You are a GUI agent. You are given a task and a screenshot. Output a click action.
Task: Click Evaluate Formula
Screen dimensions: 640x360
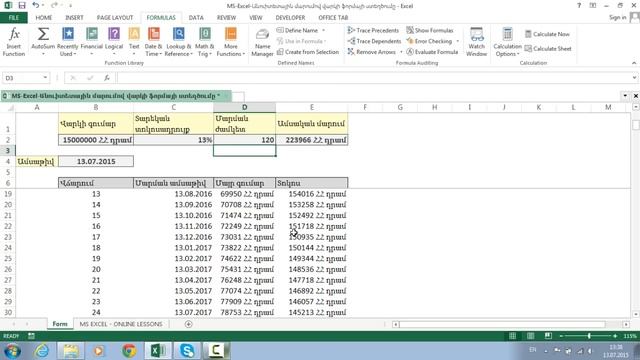[432, 52]
